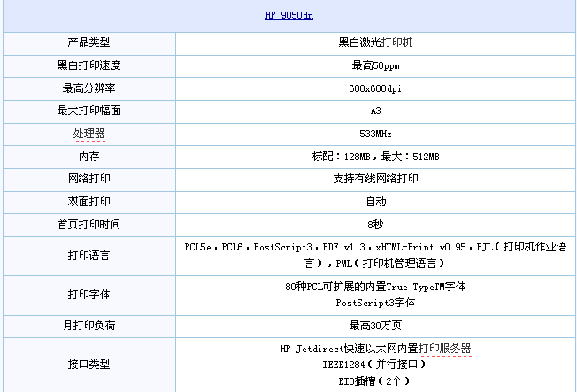Open the HP 9050dn product link
Viewport: 577px width, 392px height.
[289, 15]
